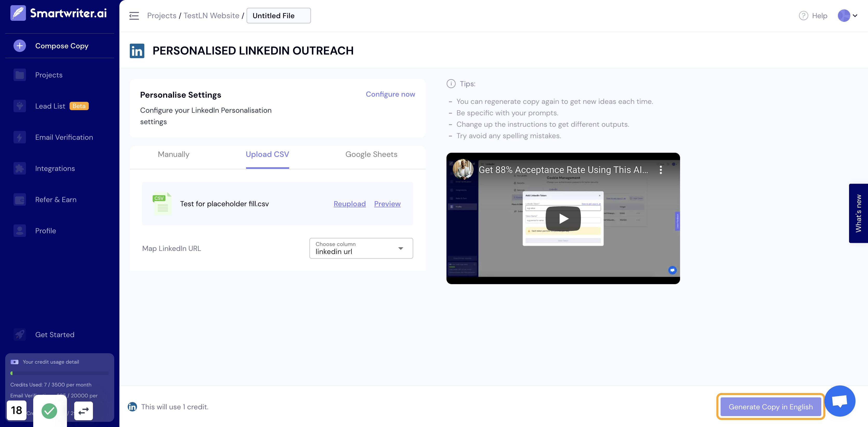Click the Configure now link
The height and width of the screenshot is (427, 868).
[x=390, y=94]
